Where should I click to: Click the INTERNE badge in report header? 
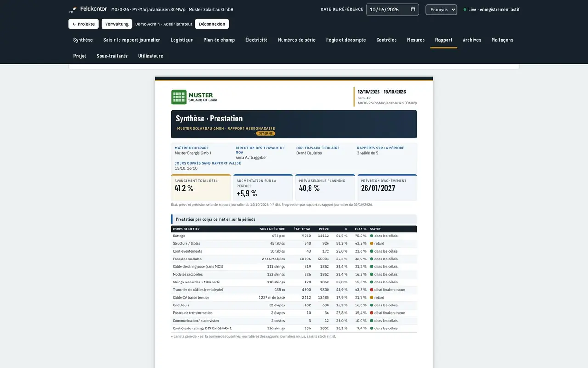pyautogui.click(x=266, y=133)
